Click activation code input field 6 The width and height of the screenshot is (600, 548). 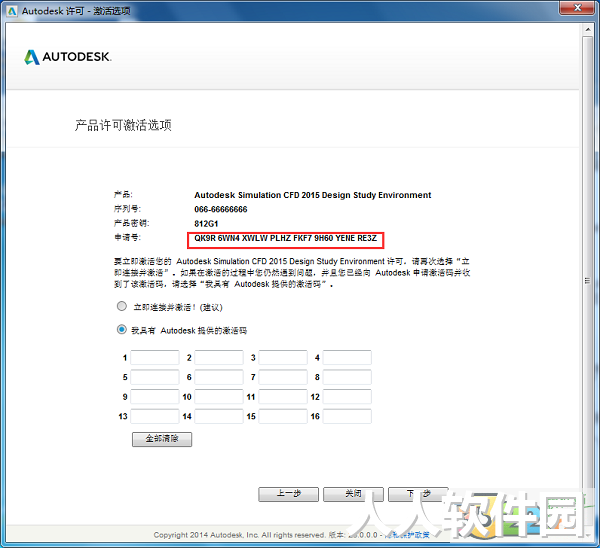pos(219,377)
